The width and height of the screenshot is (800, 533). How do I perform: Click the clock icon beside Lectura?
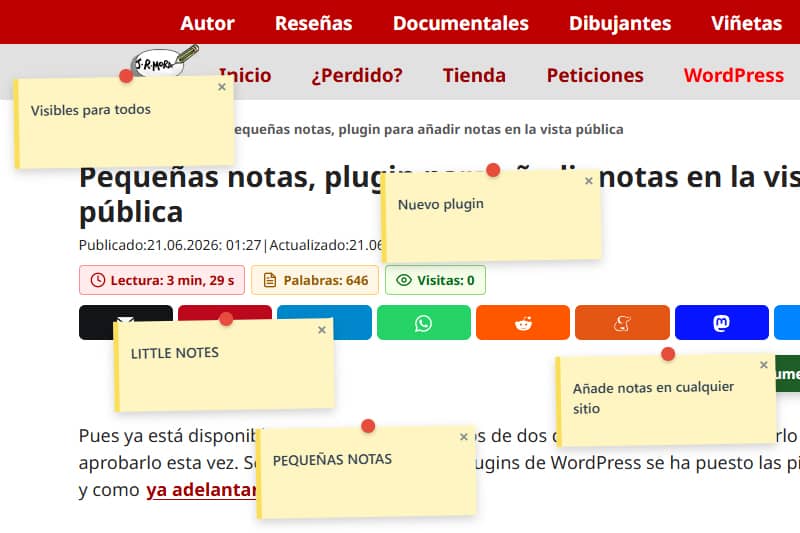click(x=97, y=280)
